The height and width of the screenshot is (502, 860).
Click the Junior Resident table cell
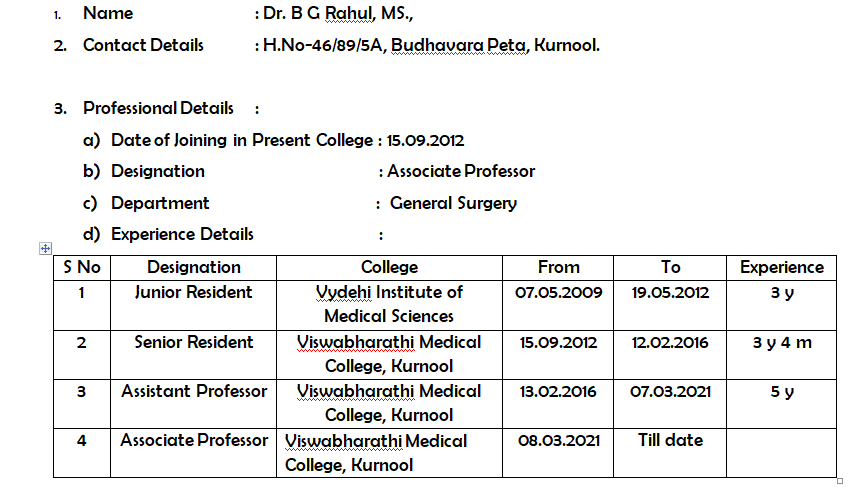point(194,305)
